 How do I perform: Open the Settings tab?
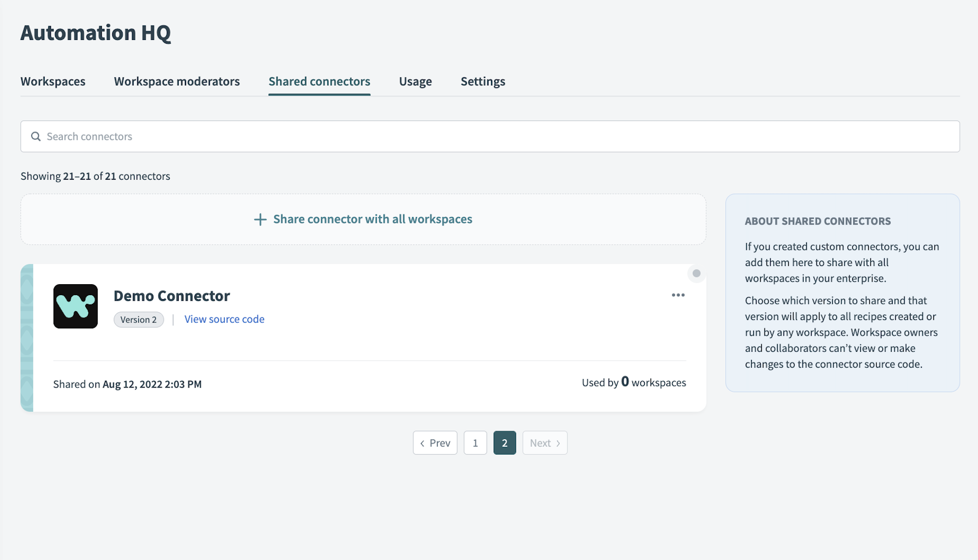[x=482, y=81]
